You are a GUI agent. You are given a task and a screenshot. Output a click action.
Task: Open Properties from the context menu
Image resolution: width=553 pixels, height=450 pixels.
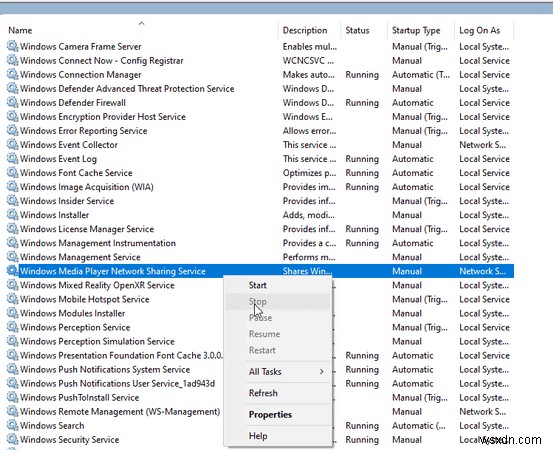pos(278,414)
